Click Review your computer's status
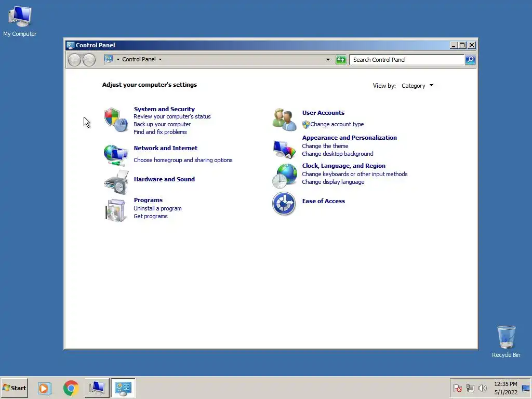The height and width of the screenshot is (399, 532). [172, 116]
